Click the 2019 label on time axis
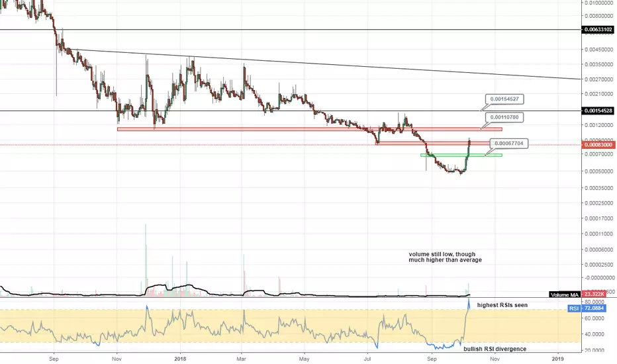617x364 pixels. click(557, 359)
